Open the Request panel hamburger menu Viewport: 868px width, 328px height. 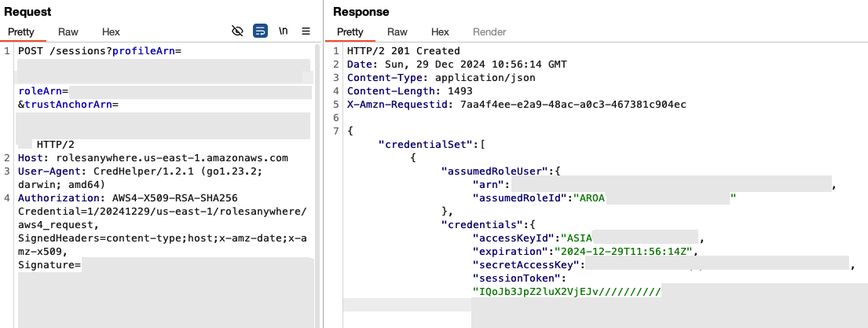[306, 31]
